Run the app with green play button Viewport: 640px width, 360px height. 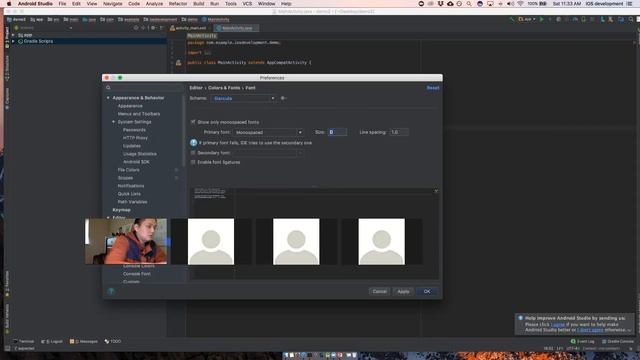(x=542, y=19)
